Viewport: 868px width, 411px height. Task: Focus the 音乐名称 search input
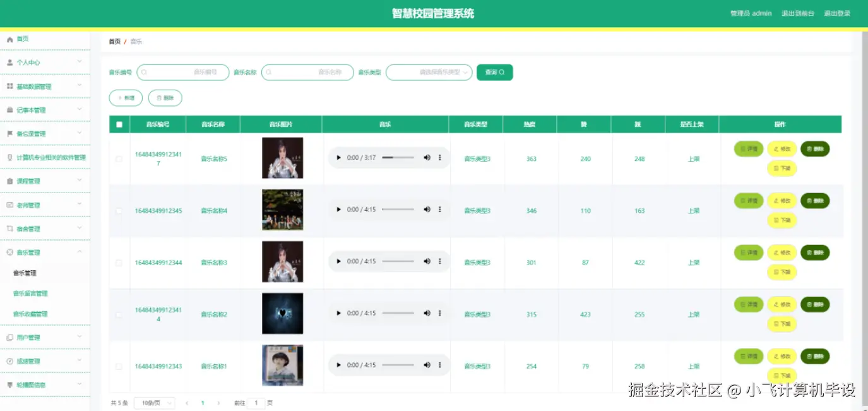coord(307,73)
